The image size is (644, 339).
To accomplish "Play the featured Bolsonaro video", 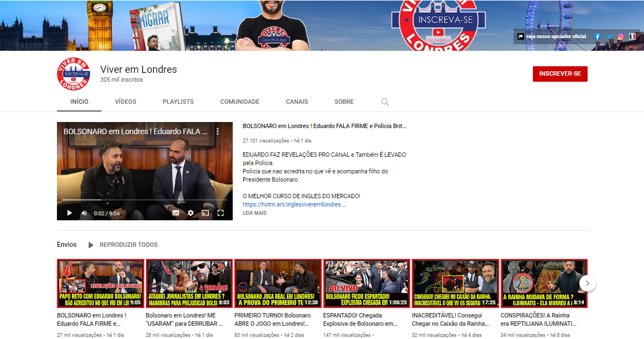I will click(70, 213).
